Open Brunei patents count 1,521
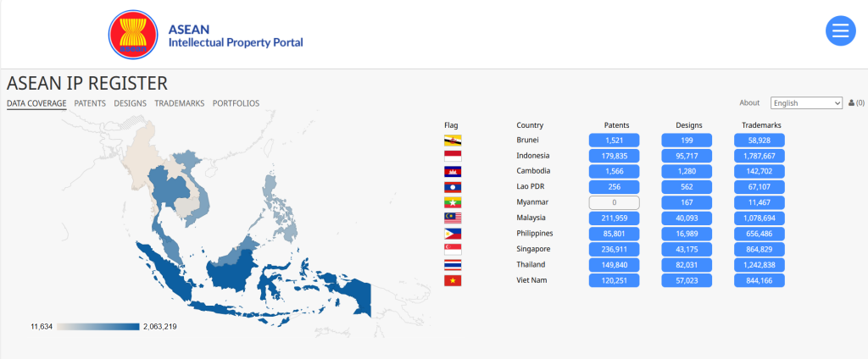 [x=614, y=141]
